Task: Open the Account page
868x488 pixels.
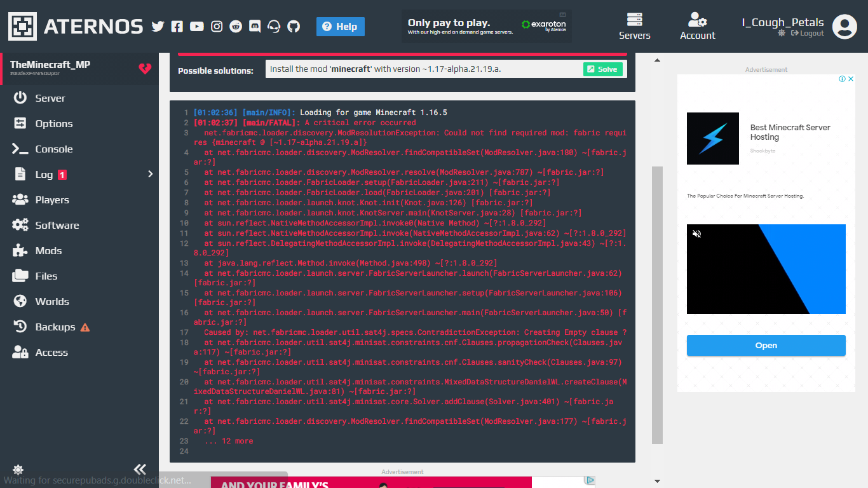Action: [x=698, y=27]
